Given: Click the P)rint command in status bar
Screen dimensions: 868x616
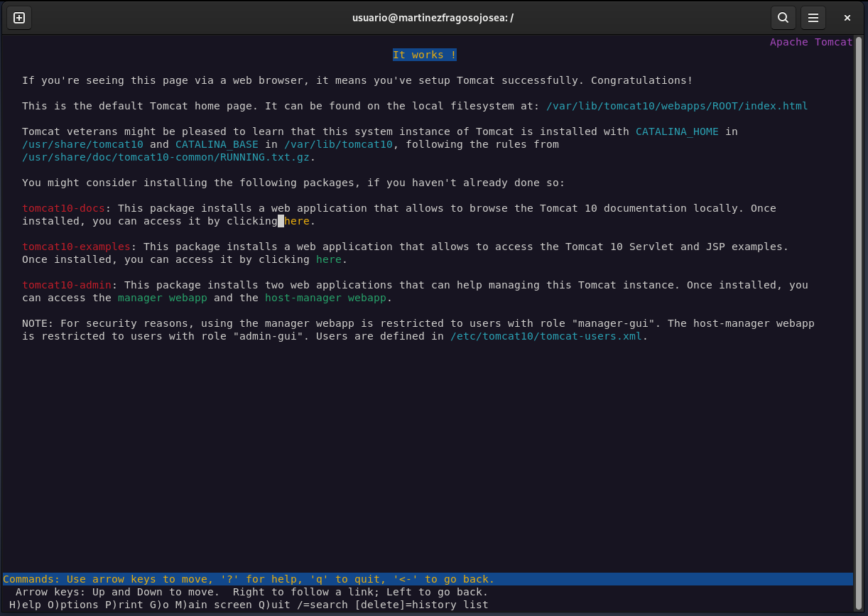Looking at the screenshot, I should (x=124, y=605).
